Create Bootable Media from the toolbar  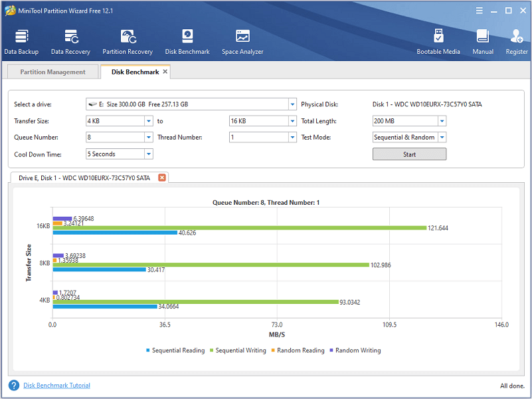tap(438, 43)
